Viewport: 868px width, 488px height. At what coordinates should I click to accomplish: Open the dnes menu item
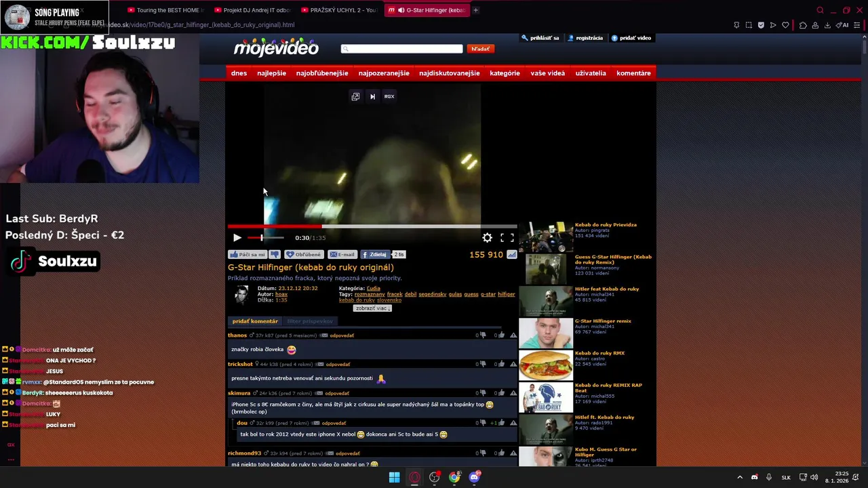click(239, 73)
